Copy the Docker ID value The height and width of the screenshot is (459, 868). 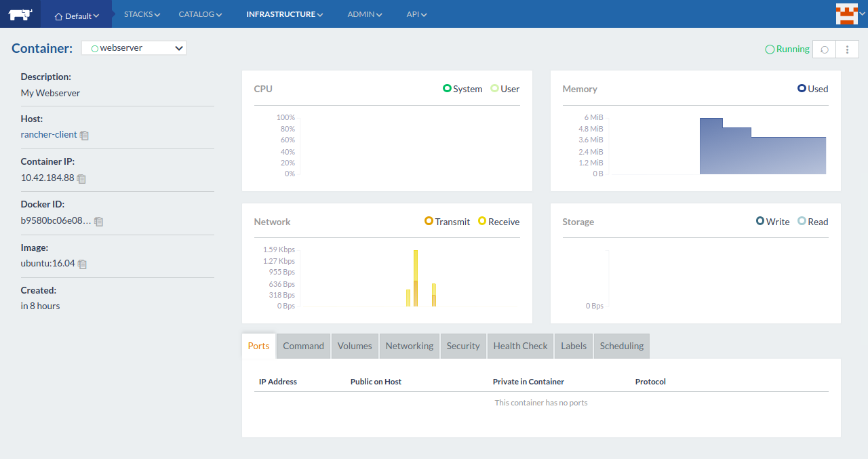pos(98,221)
